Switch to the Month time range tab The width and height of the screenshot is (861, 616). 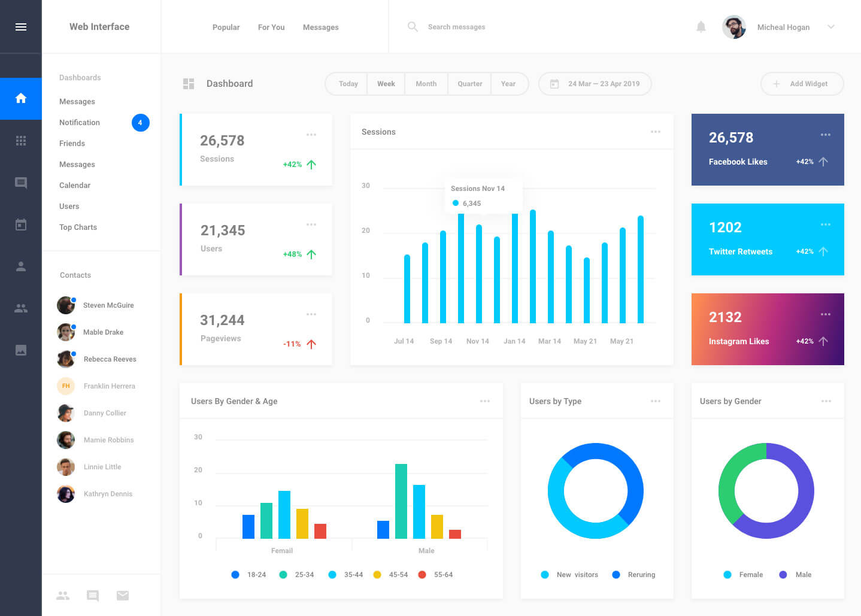click(426, 84)
